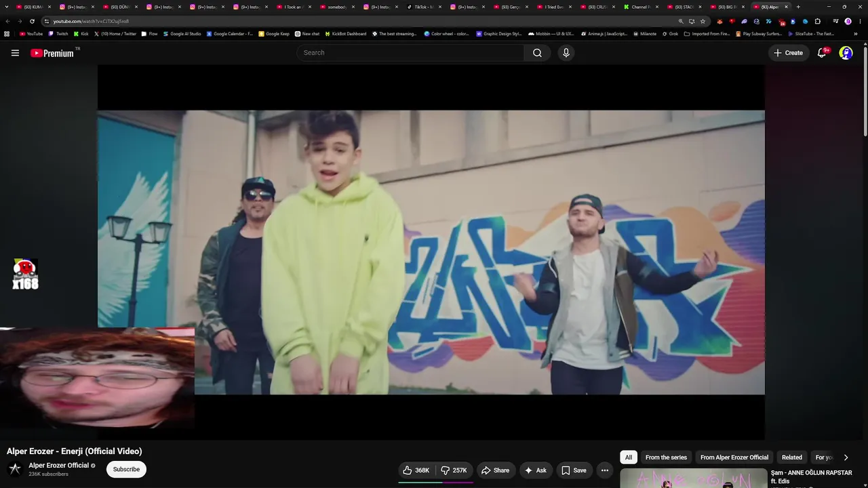The image size is (868, 488).
Task: Open the Şam - ANNE OĞLUN RAPSTAR video title
Action: pyautogui.click(x=811, y=476)
